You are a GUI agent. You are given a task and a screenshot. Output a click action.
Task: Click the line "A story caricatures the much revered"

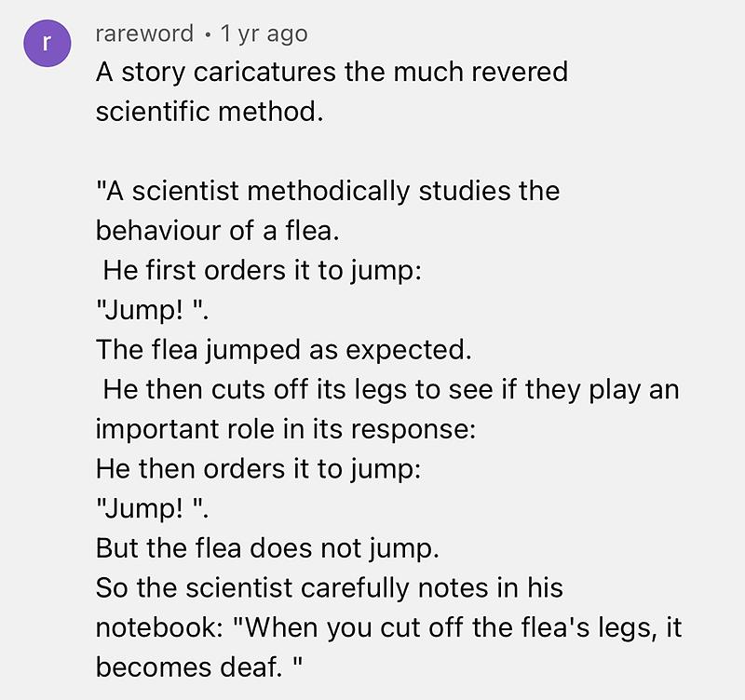tap(331, 72)
